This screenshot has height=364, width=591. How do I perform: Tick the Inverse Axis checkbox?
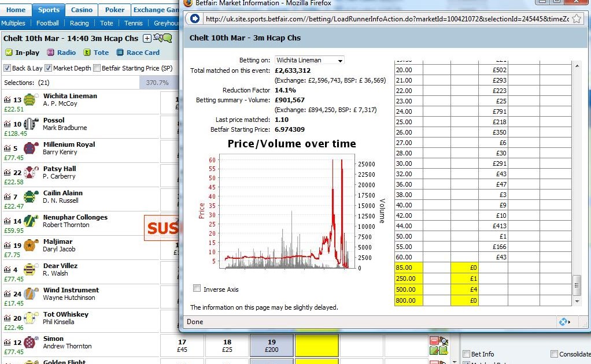pos(197,288)
